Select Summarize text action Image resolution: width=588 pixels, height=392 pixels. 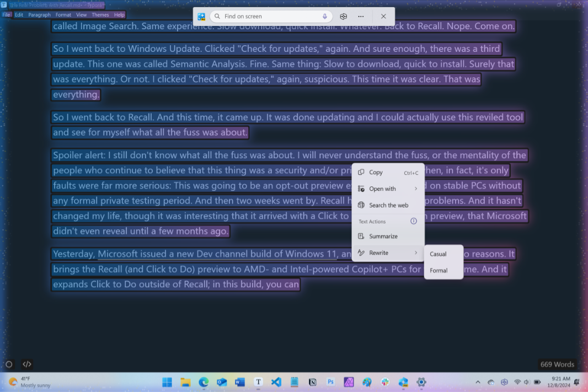tap(388, 236)
